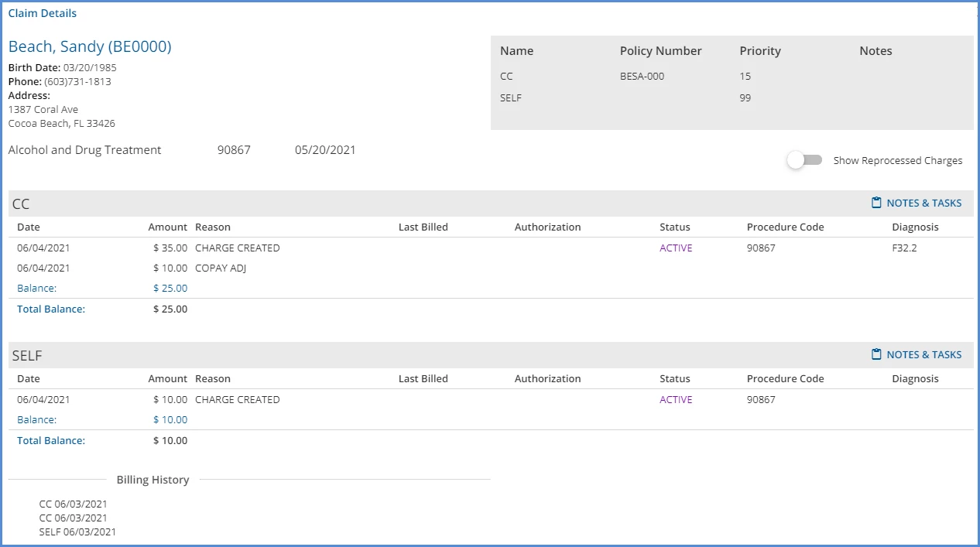The width and height of the screenshot is (980, 547).
Task: Click the Authorization column header in SELF
Action: click(x=547, y=378)
